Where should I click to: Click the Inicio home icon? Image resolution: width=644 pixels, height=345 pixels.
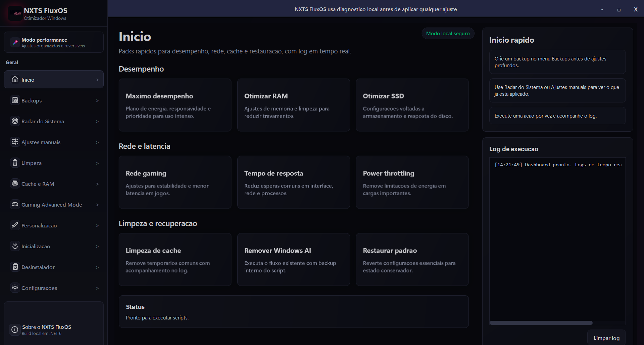(15, 79)
